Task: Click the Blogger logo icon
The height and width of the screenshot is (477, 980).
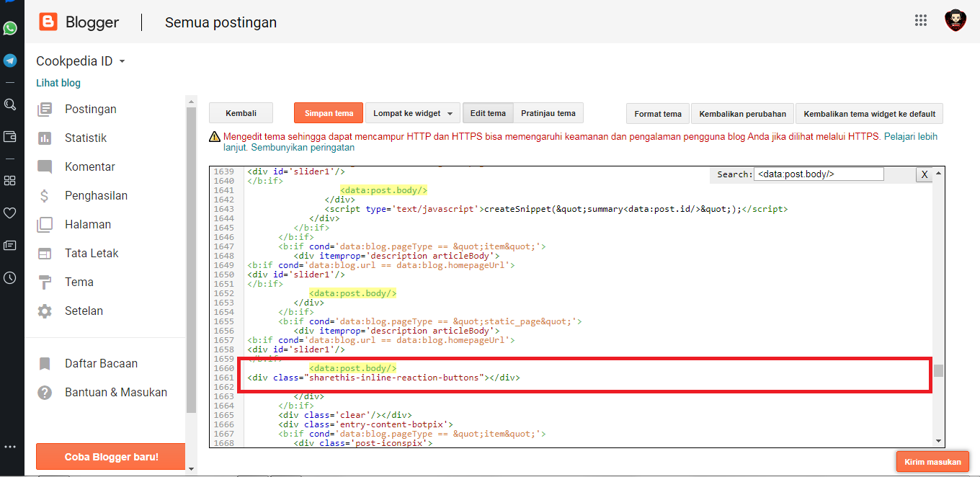Action: [x=48, y=22]
